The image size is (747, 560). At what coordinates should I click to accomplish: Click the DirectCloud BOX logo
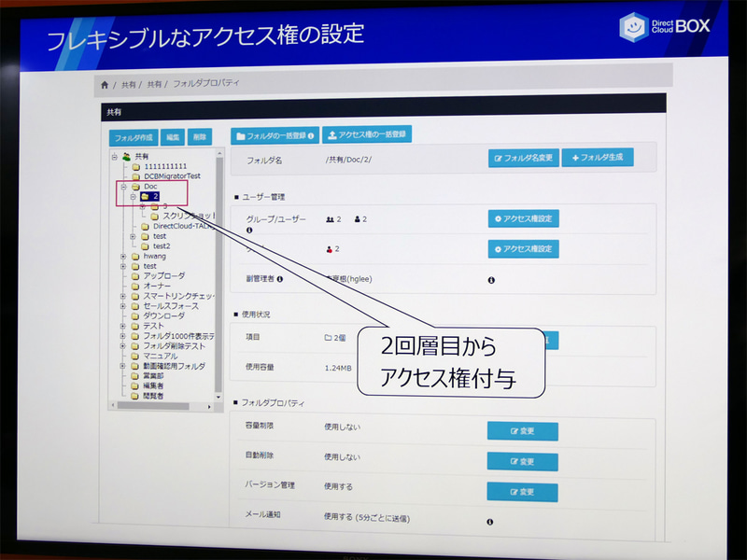[x=666, y=26]
